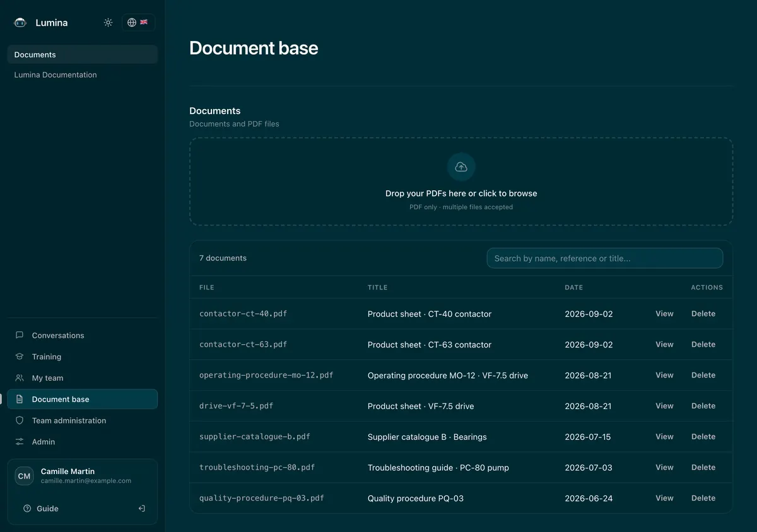757x532 pixels.
Task: Click title Troubleshooting guide · PC-80 pump
Action: (x=438, y=468)
